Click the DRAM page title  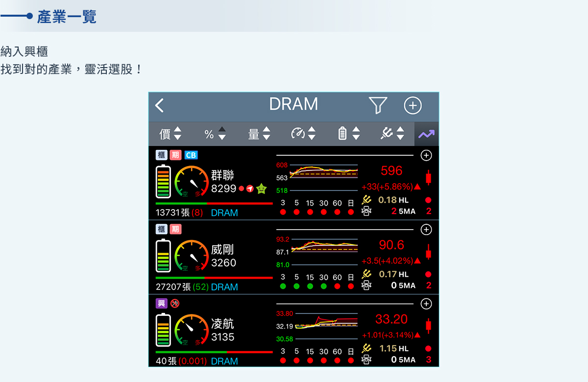pyautogui.click(x=294, y=104)
